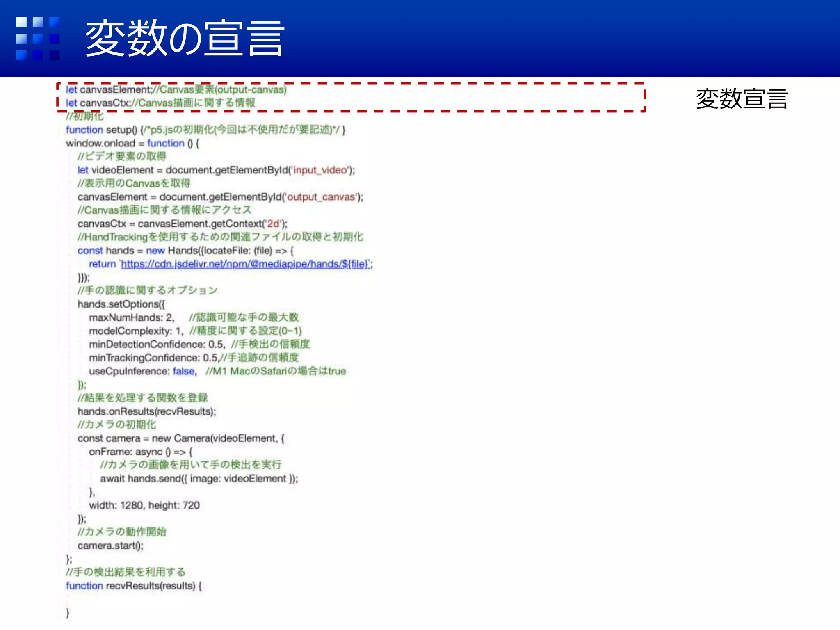The image size is (840, 630).
Task: Select the 'minDetectionConfidence: 0.5,' line
Action: (199, 345)
